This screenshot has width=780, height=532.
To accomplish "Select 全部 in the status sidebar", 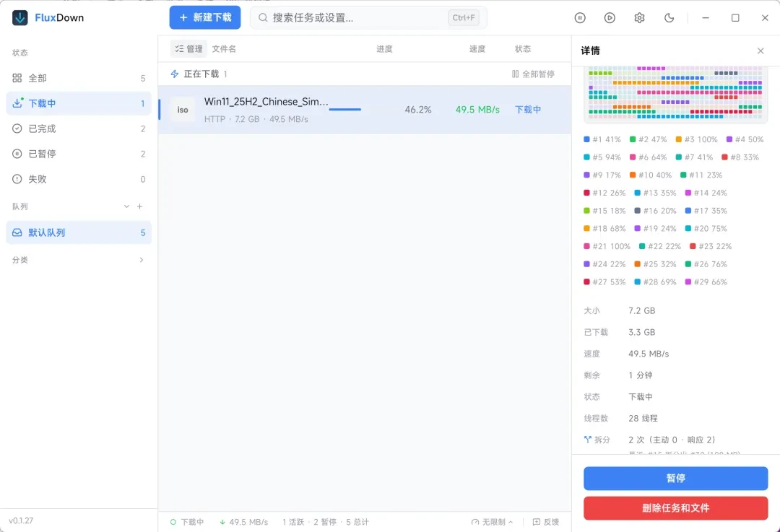I will (79, 78).
